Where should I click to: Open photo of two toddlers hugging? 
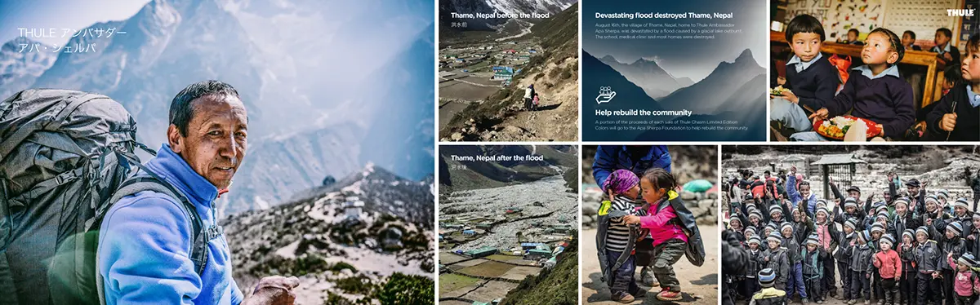click(x=649, y=225)
